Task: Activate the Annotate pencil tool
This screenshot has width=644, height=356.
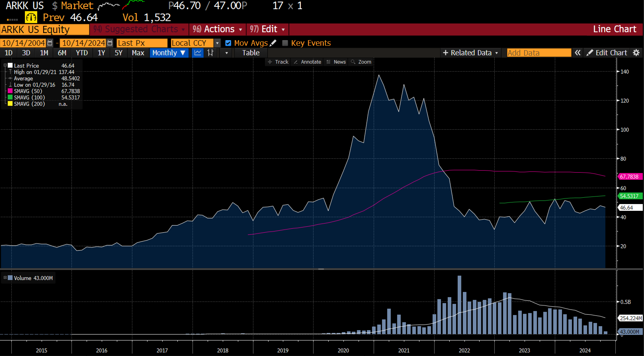Action: tap(308, 62)
